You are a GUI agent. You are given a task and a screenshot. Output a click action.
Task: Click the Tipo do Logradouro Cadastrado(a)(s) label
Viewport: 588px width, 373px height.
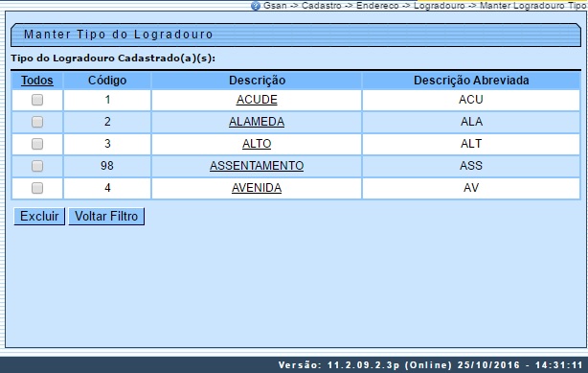pos(113,58)
